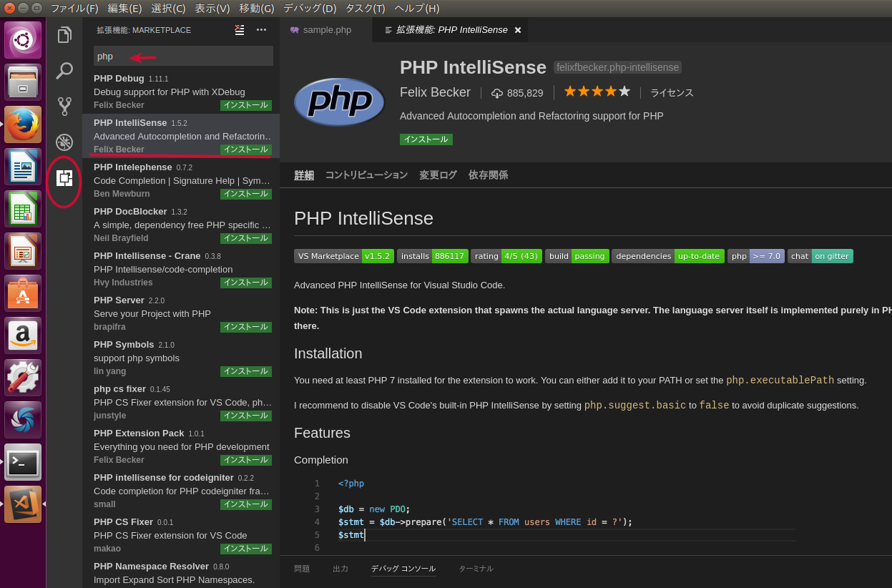Switch to the 変更ログ tab
The height and width of the screenshot is (588, 892).
(x=438, y=175)
